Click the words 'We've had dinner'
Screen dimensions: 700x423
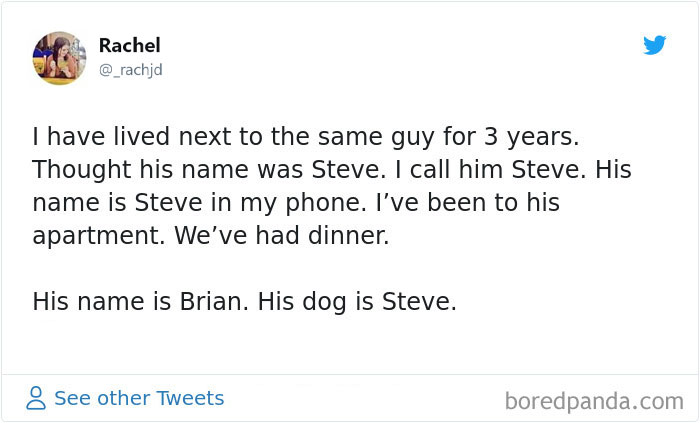[282, 236]
